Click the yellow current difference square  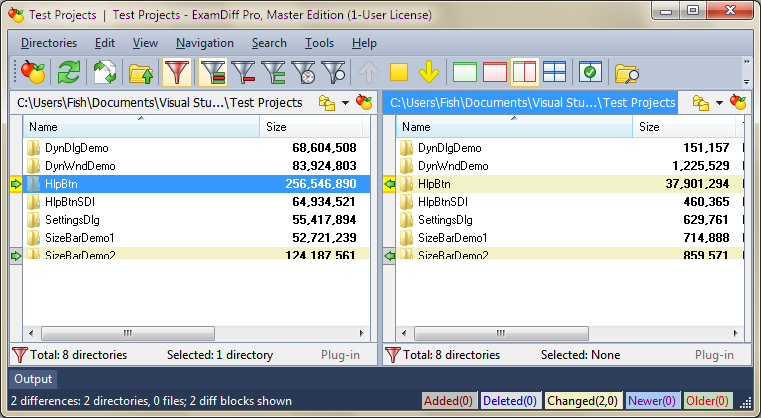(x=399, y=72)
